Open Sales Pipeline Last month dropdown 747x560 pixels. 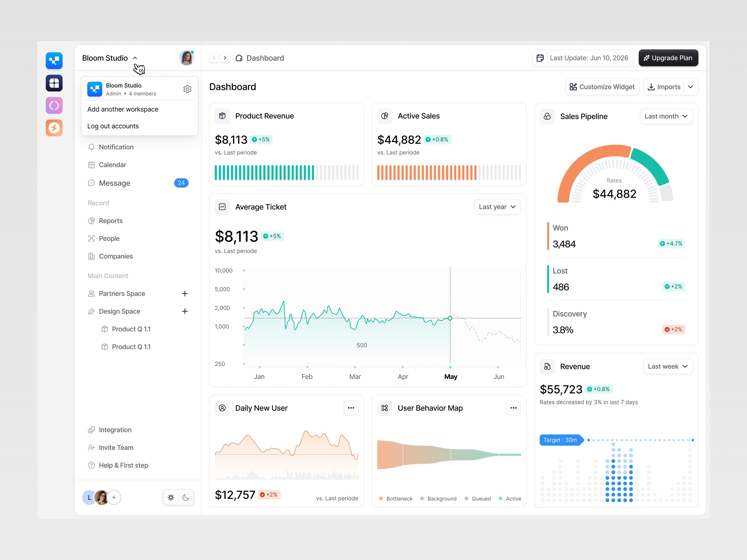[666, 116]
